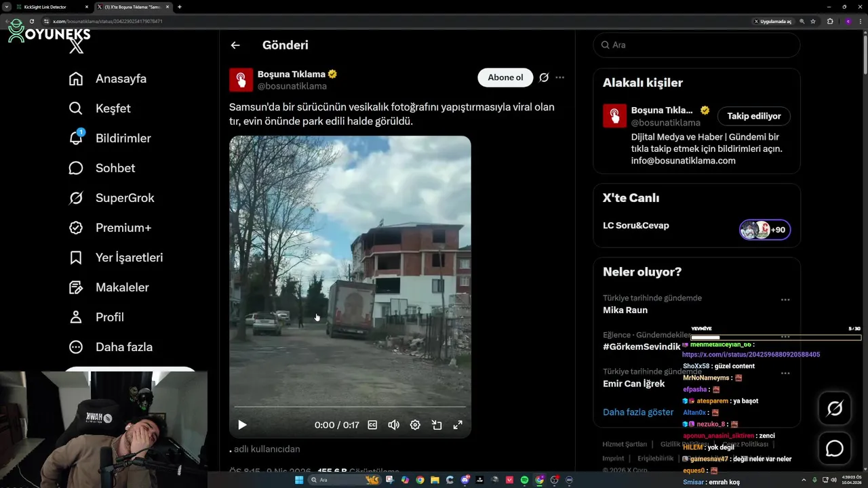The image size is (868, 488).
Task: Open a new browser tab
Action: tap(179, 7)
